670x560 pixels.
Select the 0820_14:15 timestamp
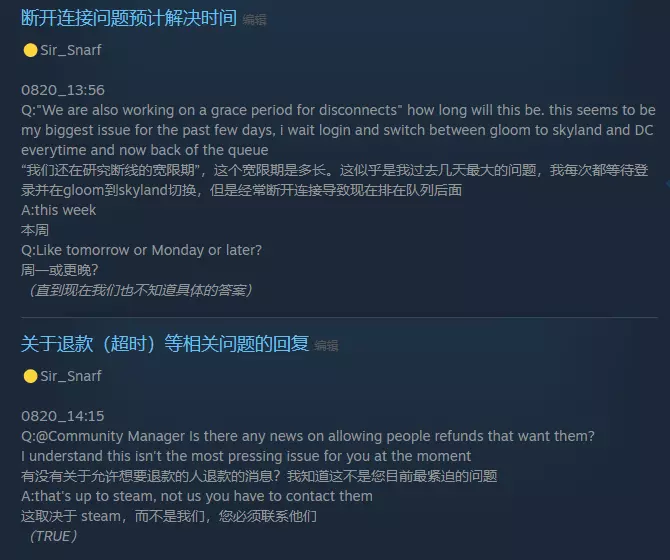63,416
